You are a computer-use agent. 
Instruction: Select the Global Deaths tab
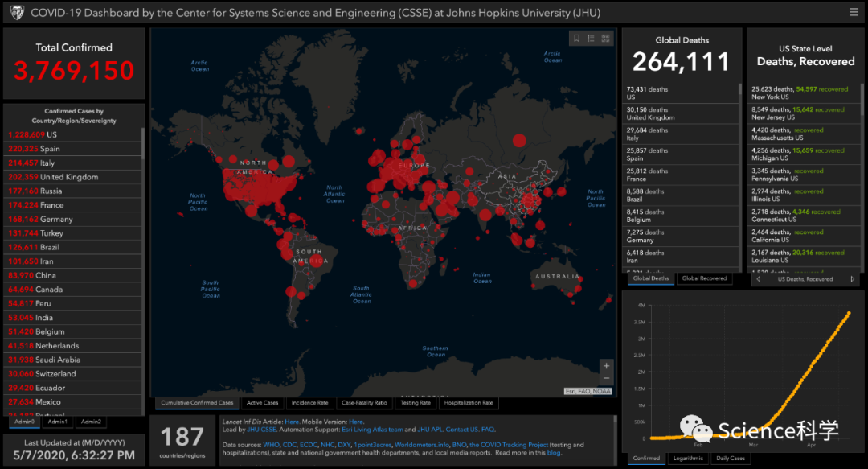coord(651,279)
